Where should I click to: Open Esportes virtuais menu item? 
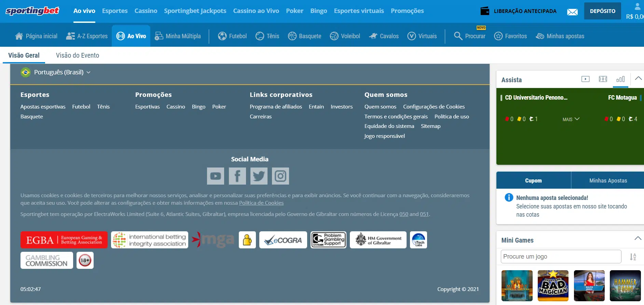click(x=359, y=11)
